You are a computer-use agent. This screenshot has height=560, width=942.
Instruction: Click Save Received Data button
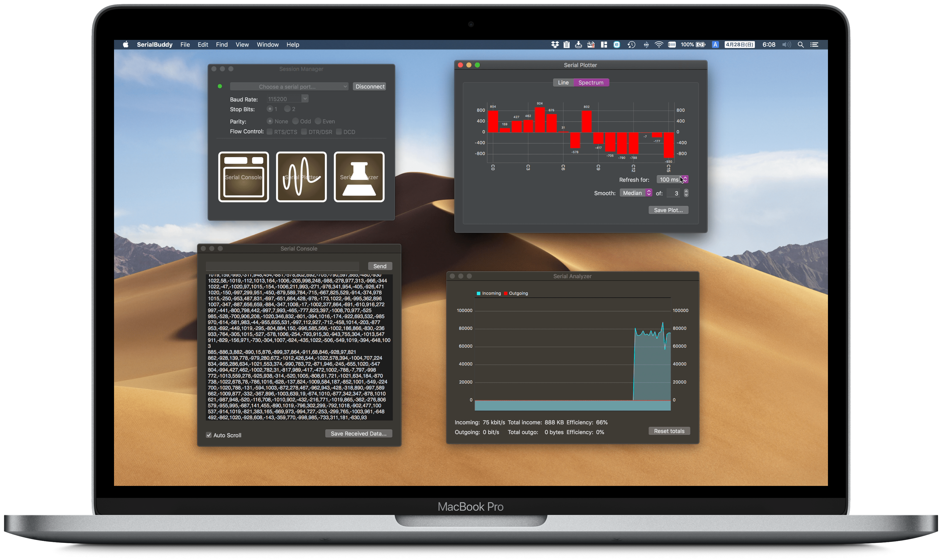click(x=358, y=434)
